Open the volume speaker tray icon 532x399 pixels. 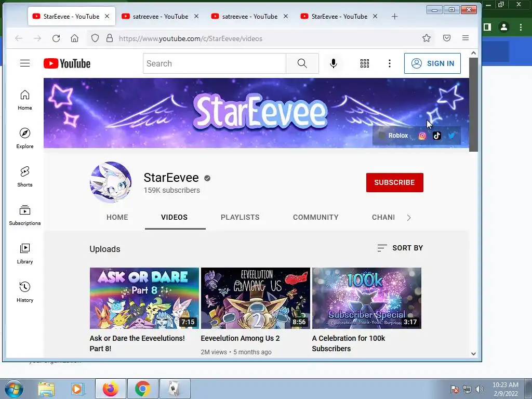[480, 389]
